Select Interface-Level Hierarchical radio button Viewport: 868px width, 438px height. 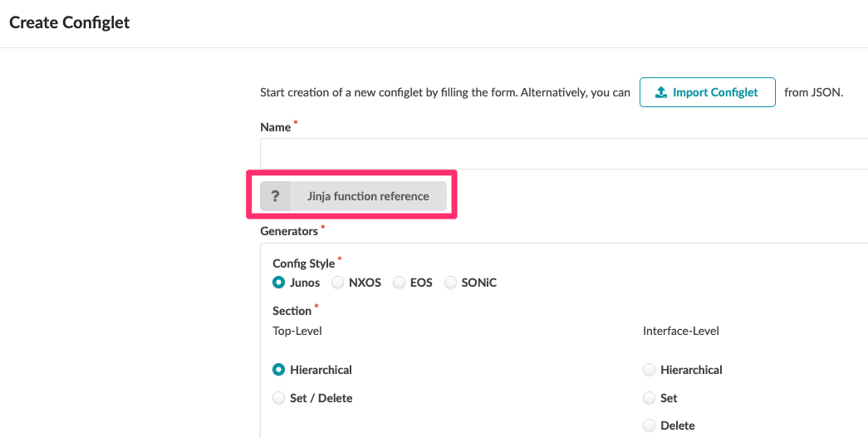coord(650,370)
